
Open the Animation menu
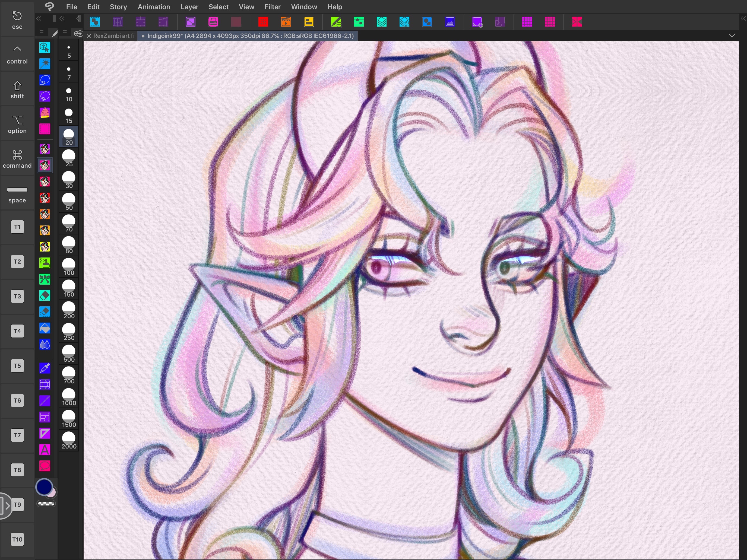(154, 7)
